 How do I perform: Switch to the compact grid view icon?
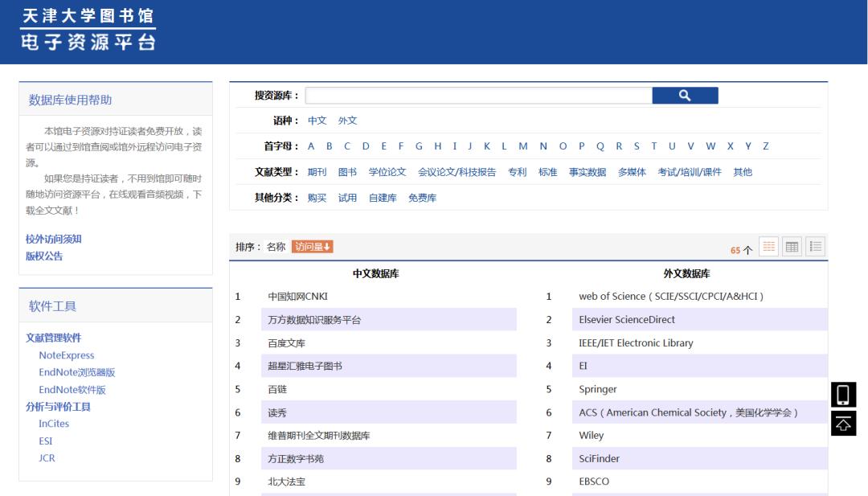(769, 248)
